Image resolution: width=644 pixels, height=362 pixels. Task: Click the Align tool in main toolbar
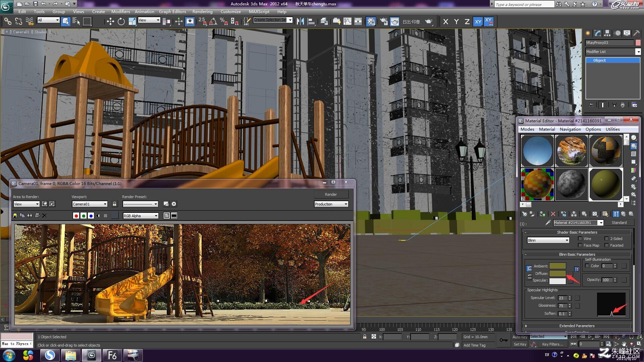(312, 21)
